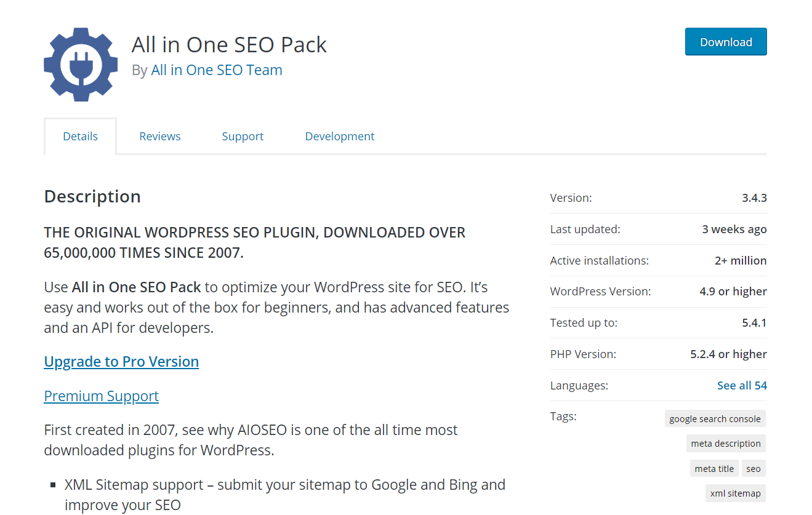Select the Details tab

tap(80, 136)
